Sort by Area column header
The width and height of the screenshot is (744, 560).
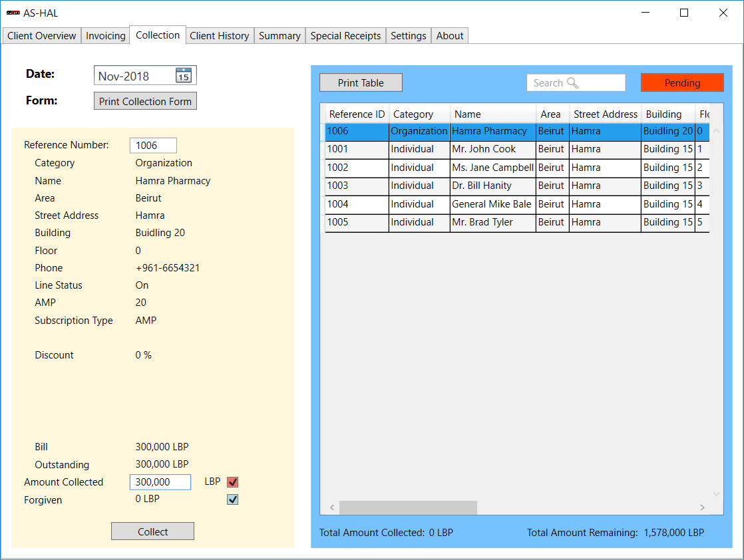pyautogui.click(x=553, y=114)
